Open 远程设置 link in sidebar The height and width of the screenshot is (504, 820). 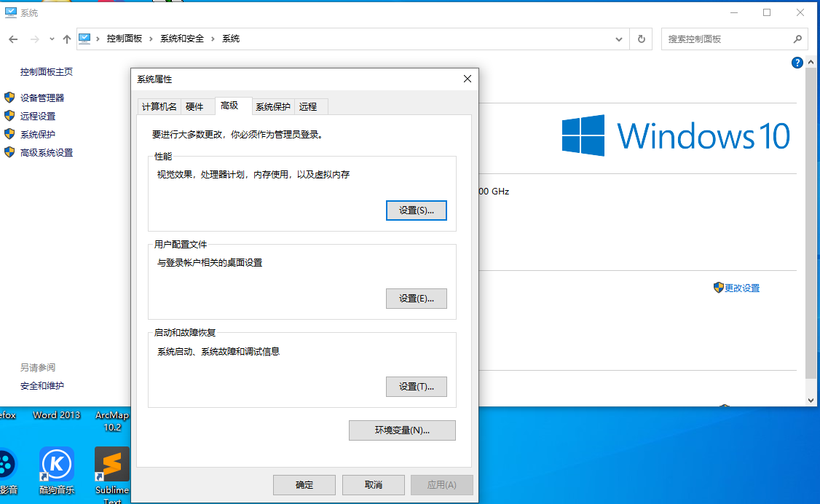pyautogui.click(x=38, y=116)
